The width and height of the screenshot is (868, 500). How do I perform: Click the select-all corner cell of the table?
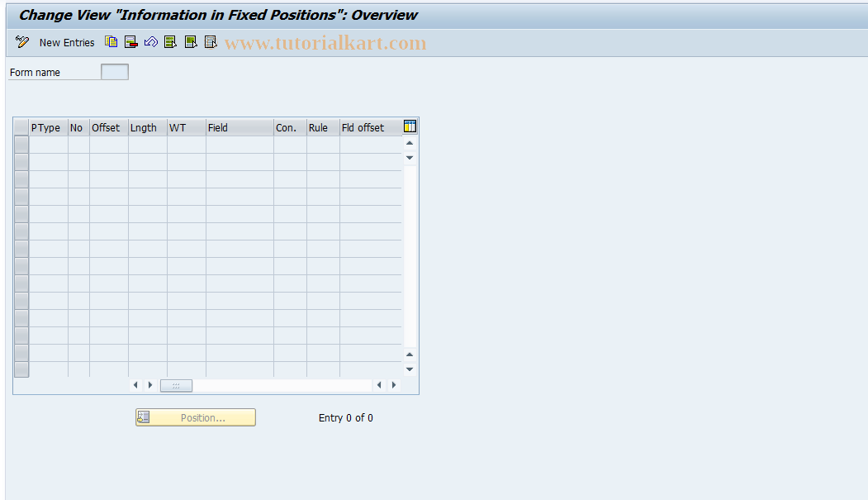[21, 127]
